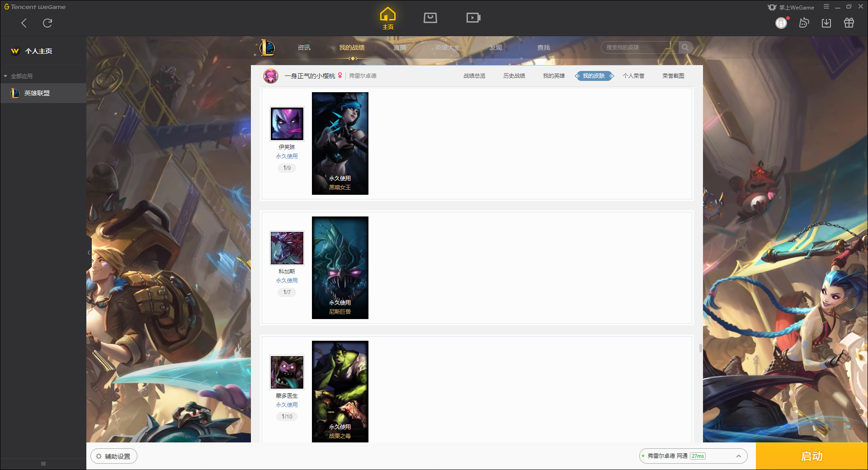This screenshot has width=868, height=470.
Task: Open the 个人荣誉 sub-tab
Action: point(633,76)
